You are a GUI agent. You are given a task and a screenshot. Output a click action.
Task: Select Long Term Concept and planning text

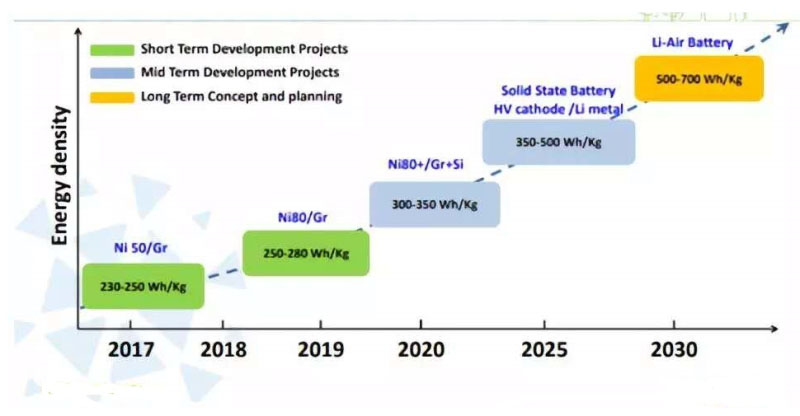[241, 97]
